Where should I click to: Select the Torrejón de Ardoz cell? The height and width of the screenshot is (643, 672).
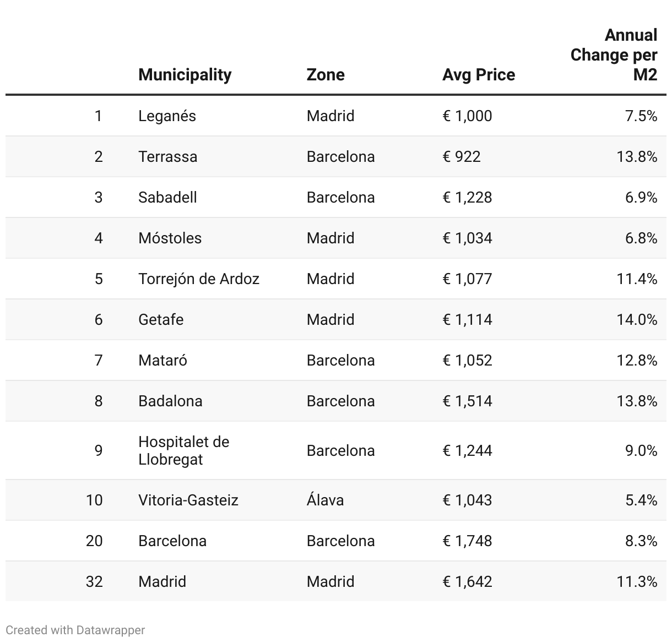point(198,279)
